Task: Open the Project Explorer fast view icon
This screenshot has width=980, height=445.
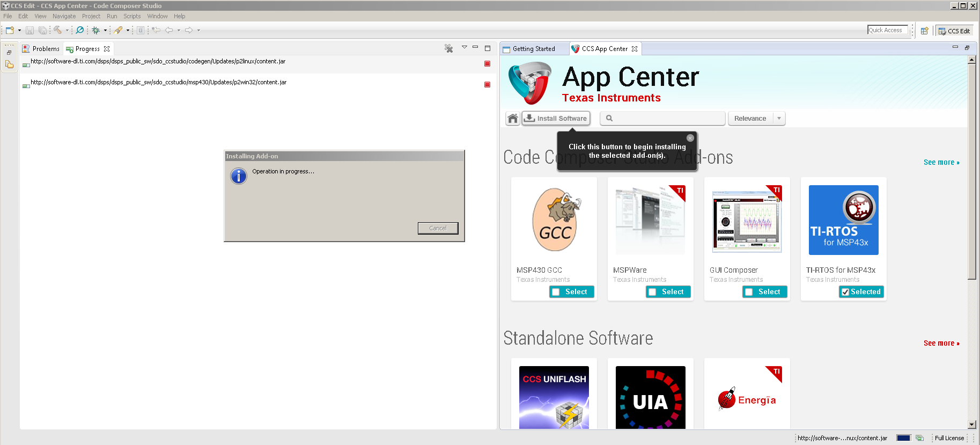Action: tap(9, 64)
